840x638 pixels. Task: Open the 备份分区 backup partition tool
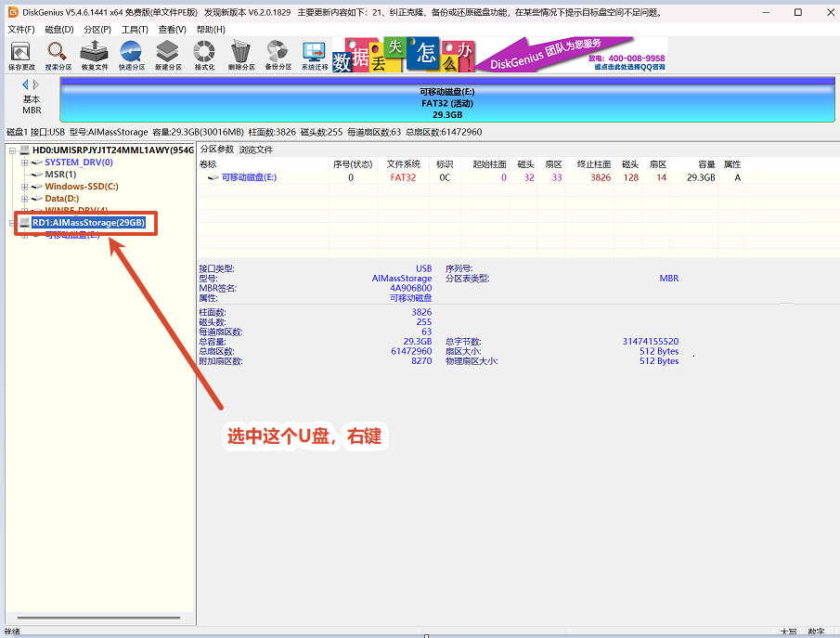coord(278,56)
